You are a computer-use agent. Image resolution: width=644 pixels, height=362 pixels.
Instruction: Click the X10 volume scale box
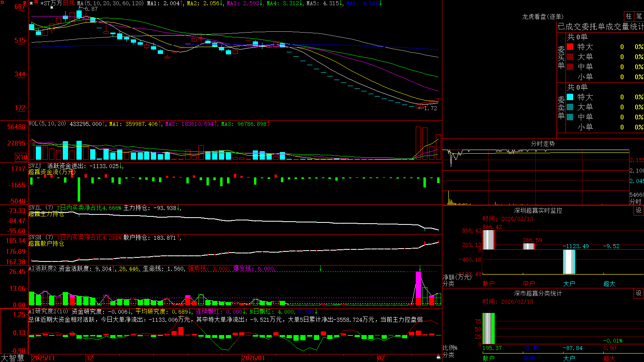(x=21, y=157)
